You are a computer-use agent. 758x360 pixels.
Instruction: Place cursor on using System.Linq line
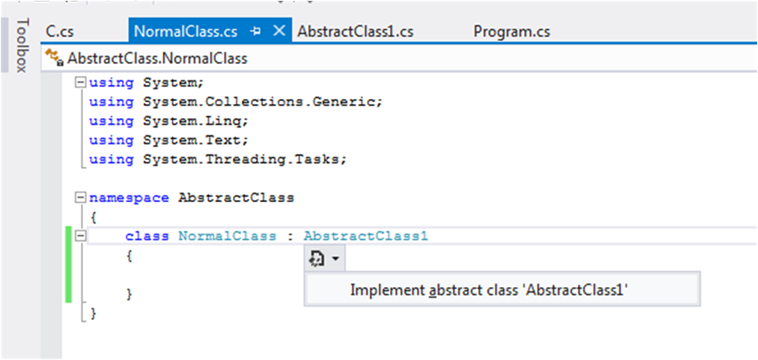click(x=169, y=121)
